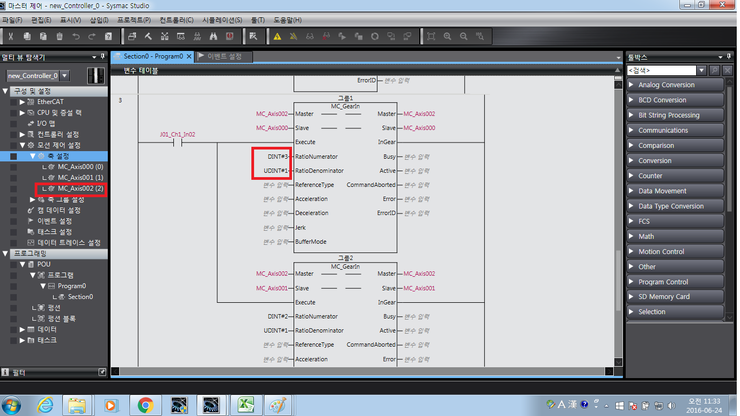Click the Windows Start button
Screen dimensions: 740x416
coord(11,406)
